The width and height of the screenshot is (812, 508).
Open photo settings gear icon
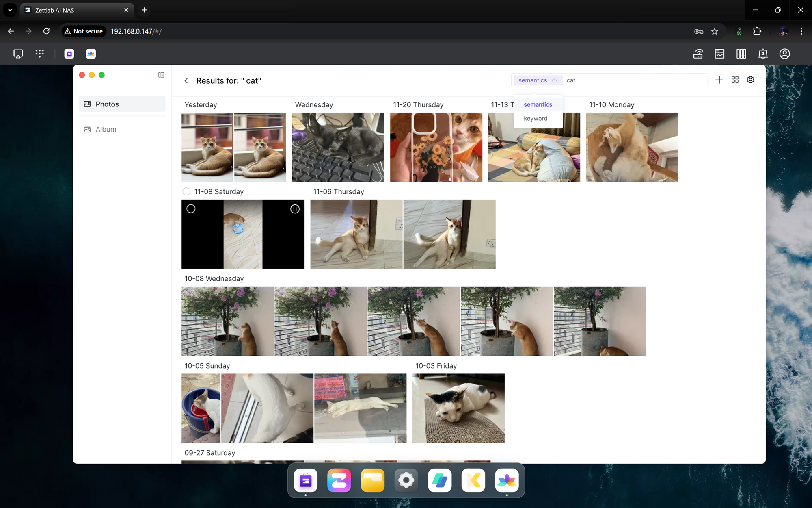(x=750, y=80)
